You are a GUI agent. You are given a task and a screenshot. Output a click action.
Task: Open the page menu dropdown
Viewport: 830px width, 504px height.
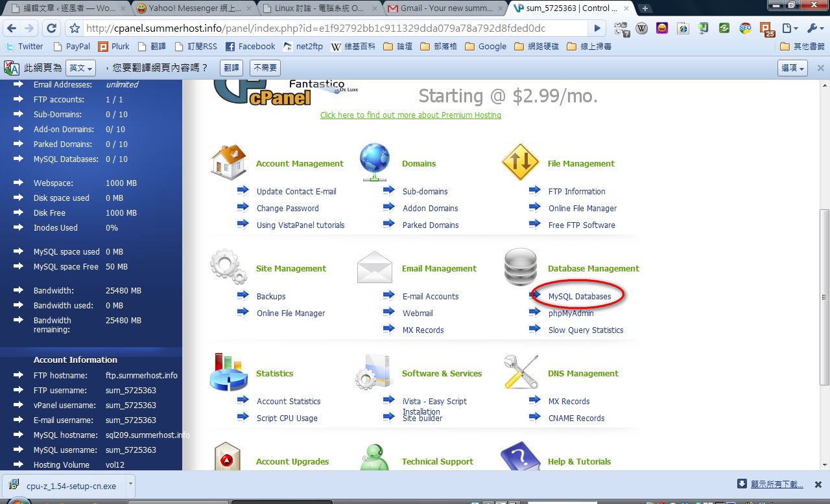click(789, 29)
